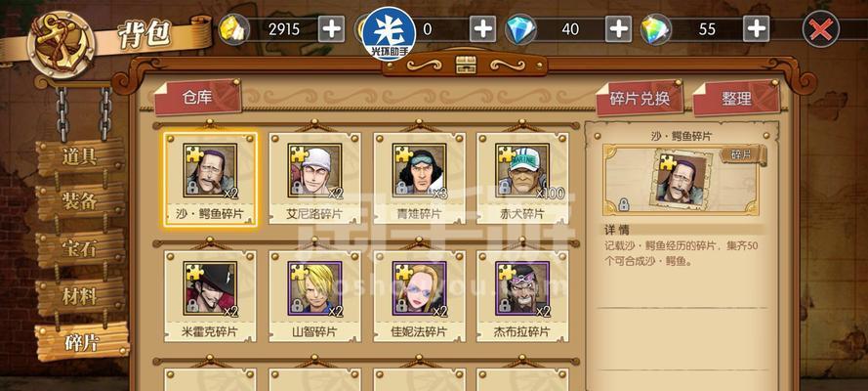Add rainbow gems with plus next to 55
868x391 pixels.
(756, 28)
